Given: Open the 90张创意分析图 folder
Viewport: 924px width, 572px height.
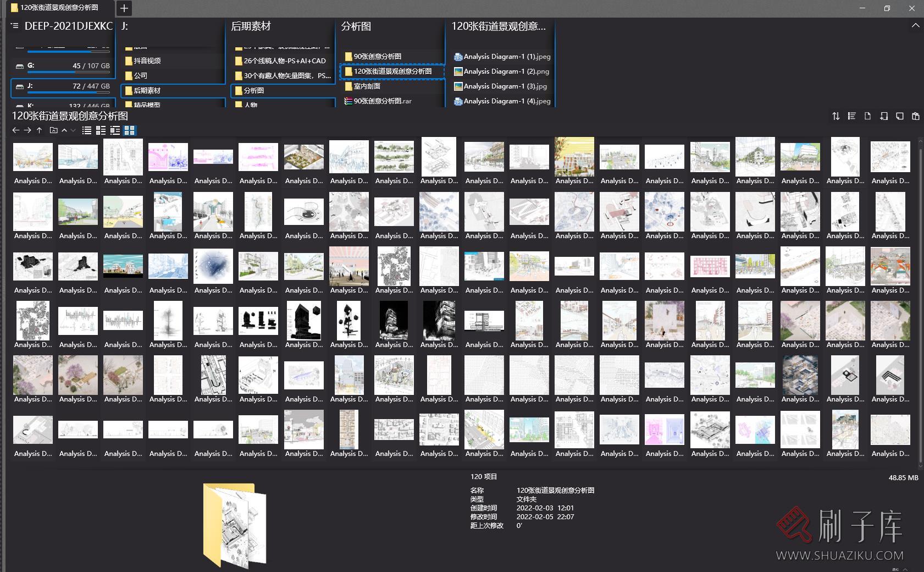Looking at the screenshot, I should pyautogui.click(x=377, y=56).
